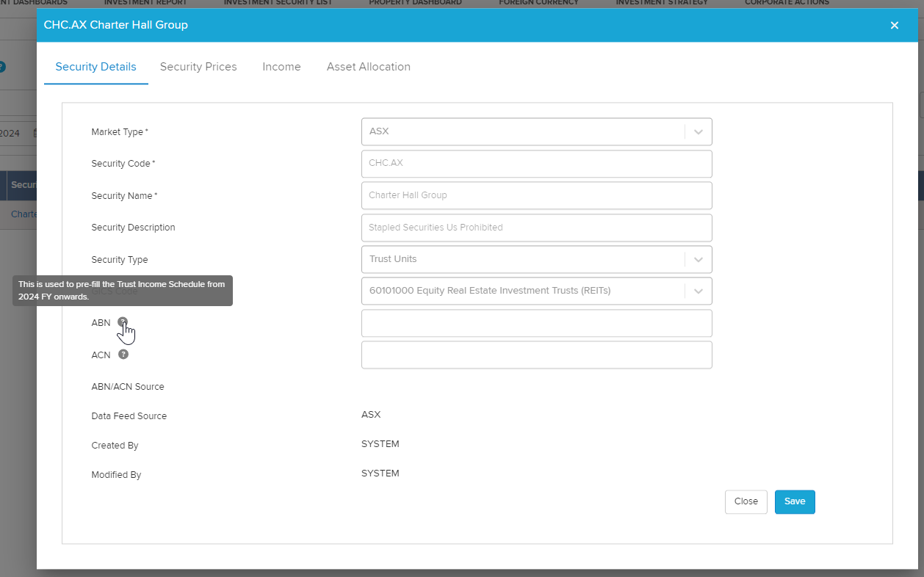The width and height of the screenshot is (924, 577).
Task: Click the Save button
Action: coord(795,502)
